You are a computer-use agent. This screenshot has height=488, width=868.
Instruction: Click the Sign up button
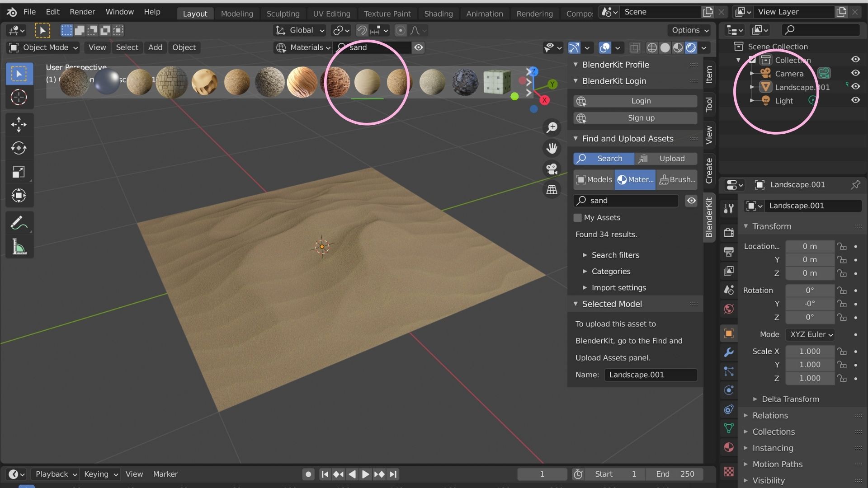tap(635, 118)
